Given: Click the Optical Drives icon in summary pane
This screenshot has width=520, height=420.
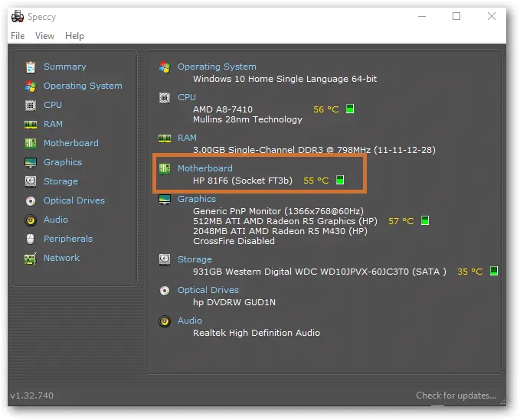Looking at the screenshot, I should click(165, 291).
